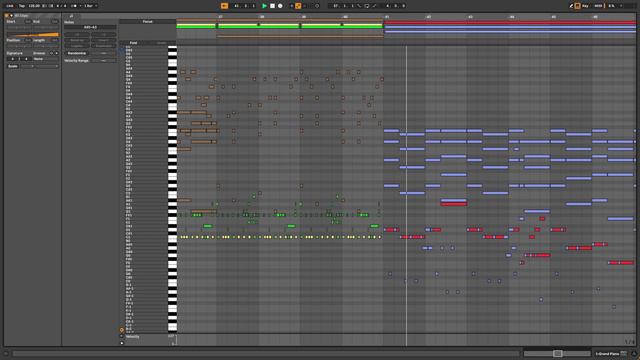Viewport: 640px width, 360px height.
Task: Click Set next to End
Action: point(55,21)
